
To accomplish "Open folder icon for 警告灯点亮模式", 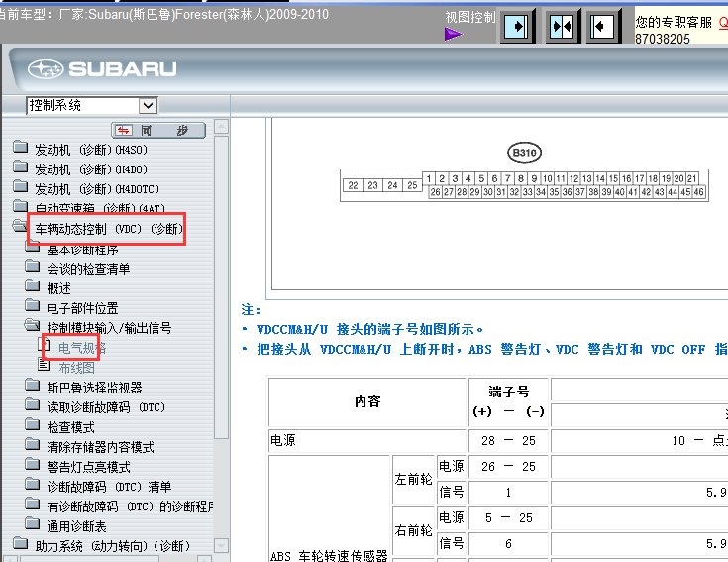I will coord(32,464).
